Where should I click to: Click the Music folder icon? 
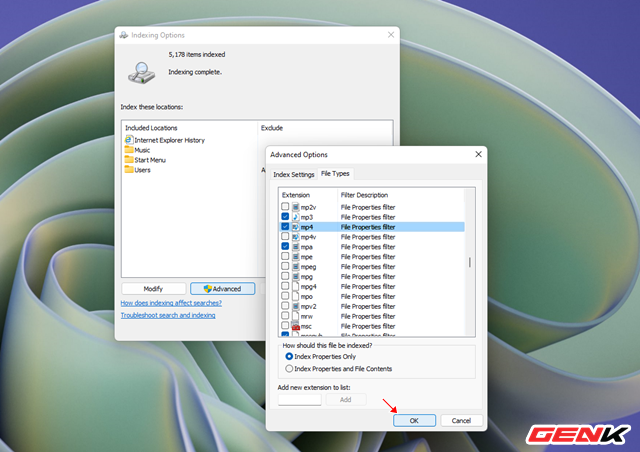[129, 149]
